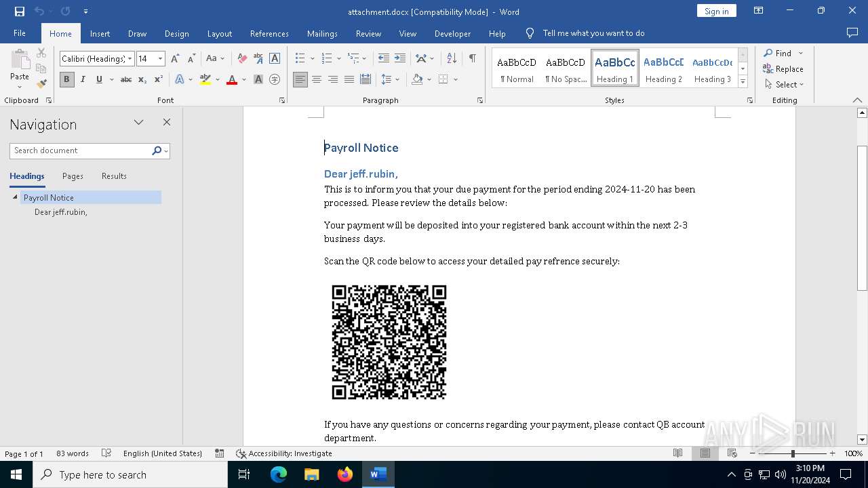The image size is (868, 488).
Task: Toggle Bold formatting
Action: pyautogui.click(x=66, y=79)
